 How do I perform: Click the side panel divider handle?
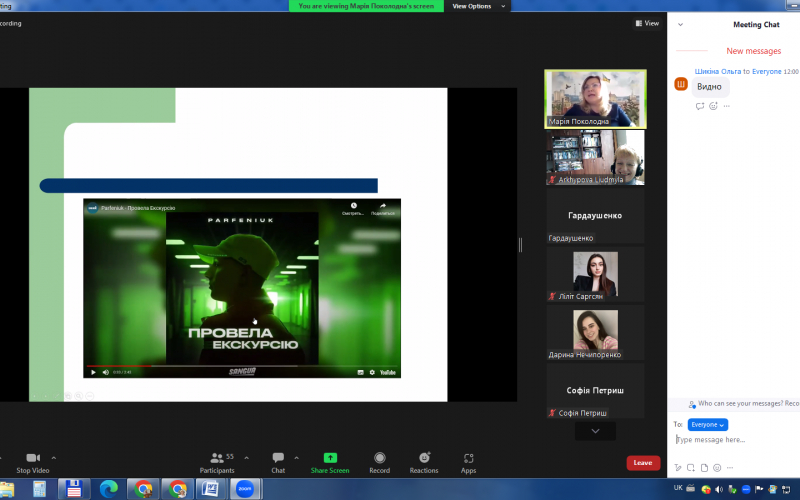click(x=520, y=245)
